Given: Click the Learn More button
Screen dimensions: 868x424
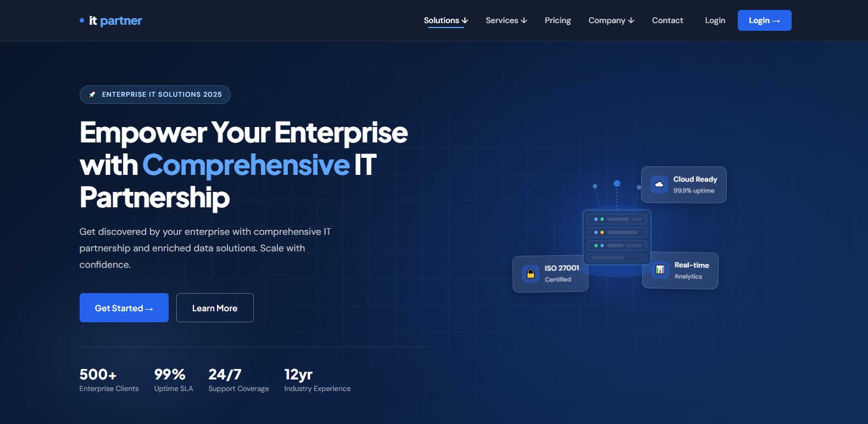Looking at the screenshot, I should (215, 308).
